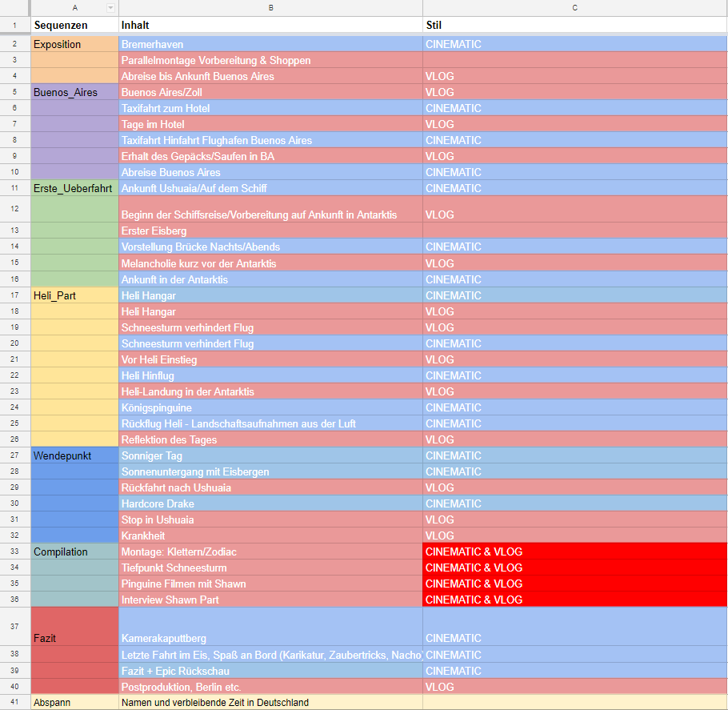Click 'Heli-Landung in der Antarktis' cell
The height and width of the screenshot is (710, 728).
click(270, 391)
